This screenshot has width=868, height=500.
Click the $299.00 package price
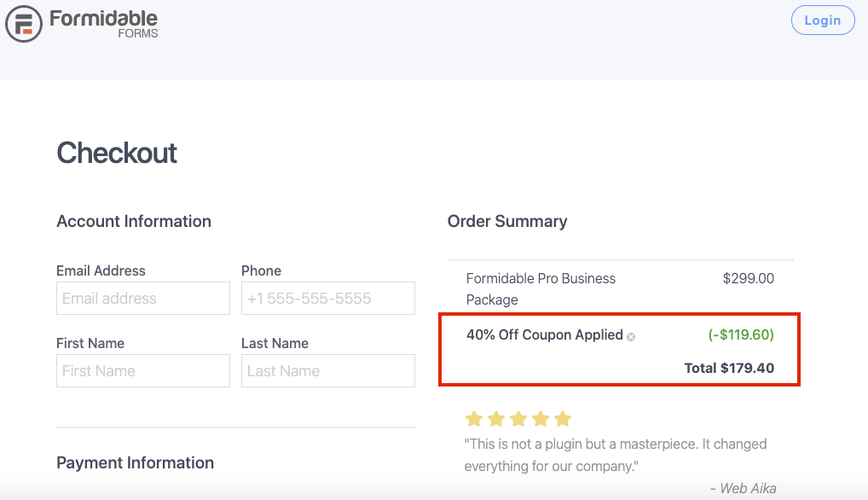pyautogui.click(x=749, y=278)
